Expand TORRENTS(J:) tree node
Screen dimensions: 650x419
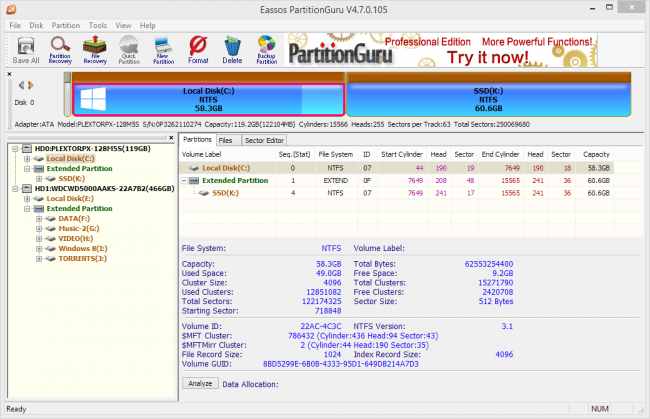39,259
